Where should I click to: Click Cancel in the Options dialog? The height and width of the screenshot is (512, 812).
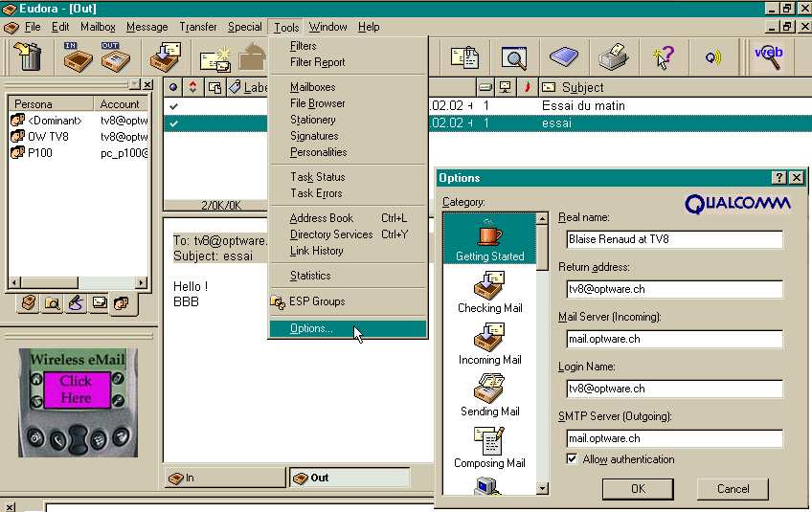(x=733, y=489)
